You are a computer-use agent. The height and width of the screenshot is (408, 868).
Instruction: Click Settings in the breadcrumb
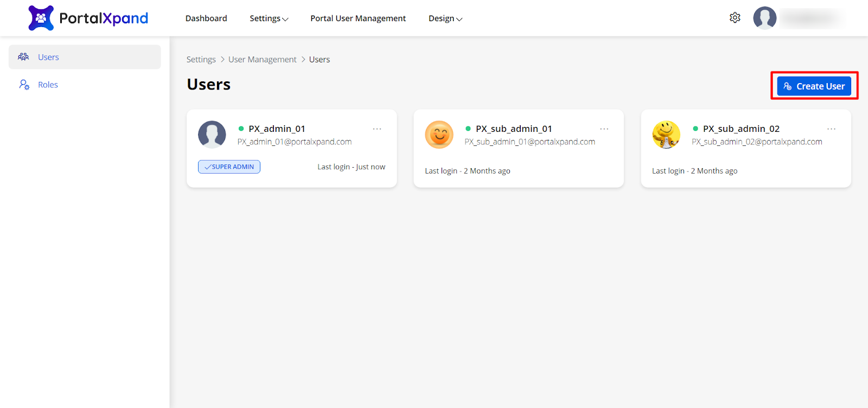201,60
